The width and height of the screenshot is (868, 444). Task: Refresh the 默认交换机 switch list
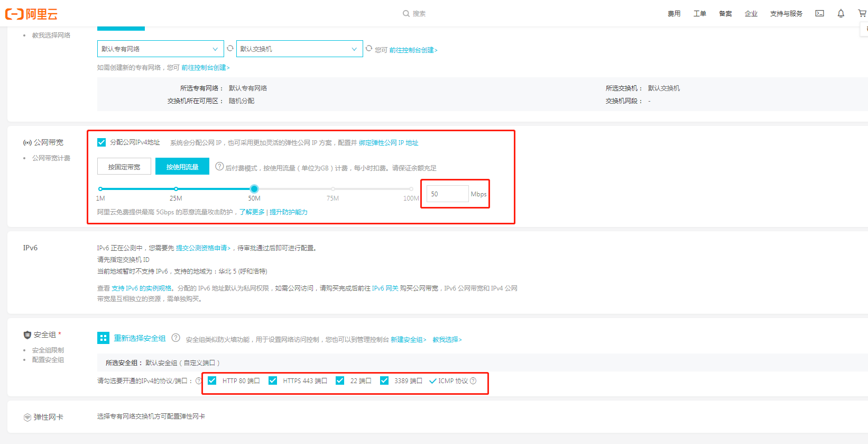pos(369,48)
